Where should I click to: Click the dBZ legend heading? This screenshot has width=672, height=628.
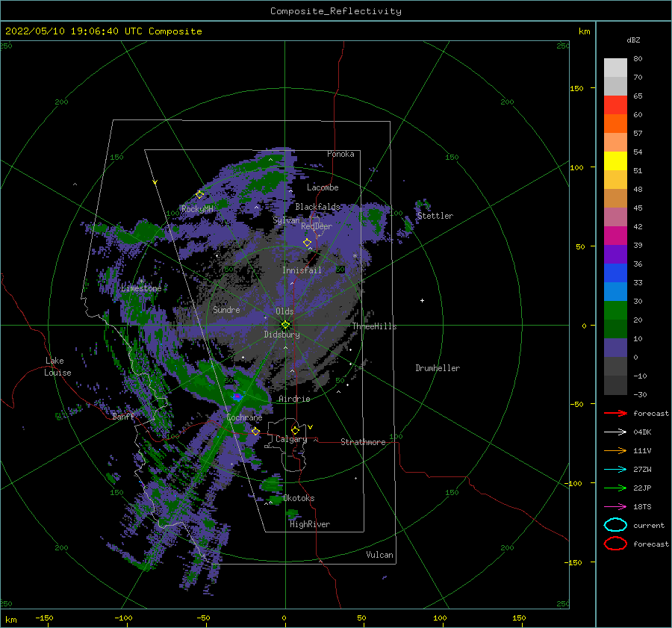tap(633, 40)
